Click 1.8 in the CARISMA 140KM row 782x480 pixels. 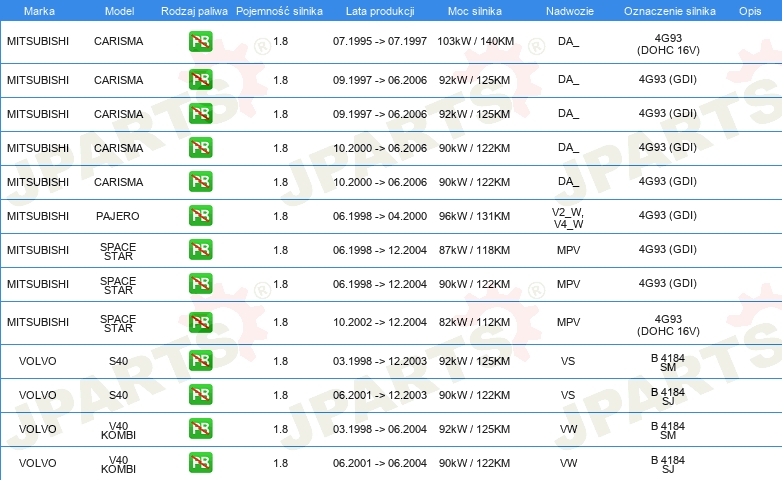click(x=281, y=41)
